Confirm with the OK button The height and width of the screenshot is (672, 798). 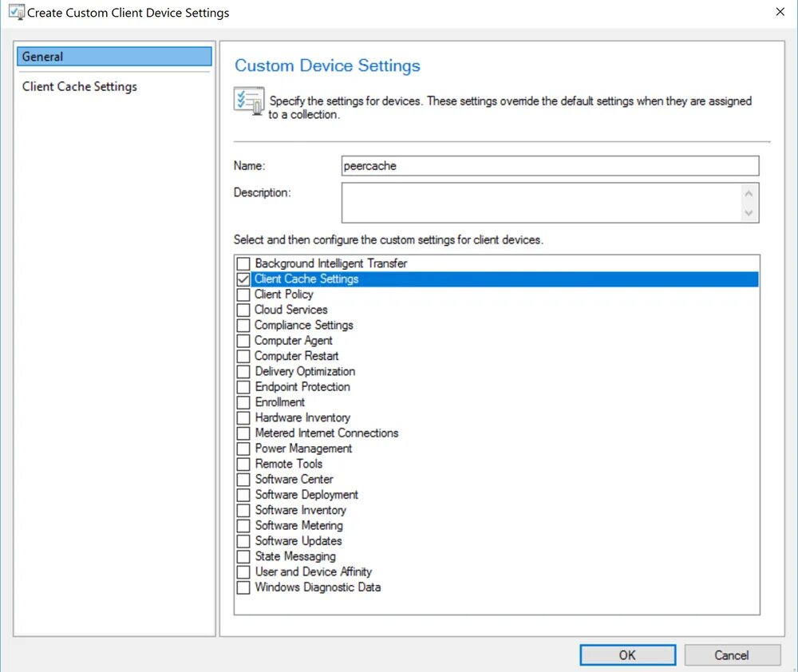pos(627,655)
